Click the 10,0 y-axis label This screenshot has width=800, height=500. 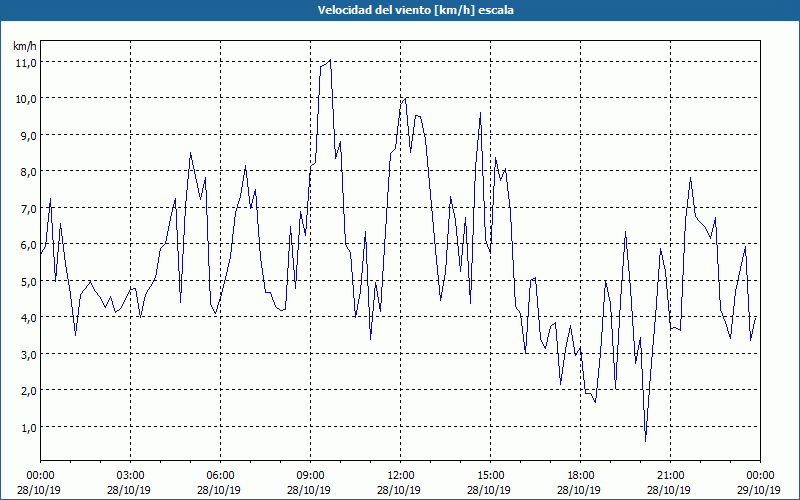[x=26, y=98]
